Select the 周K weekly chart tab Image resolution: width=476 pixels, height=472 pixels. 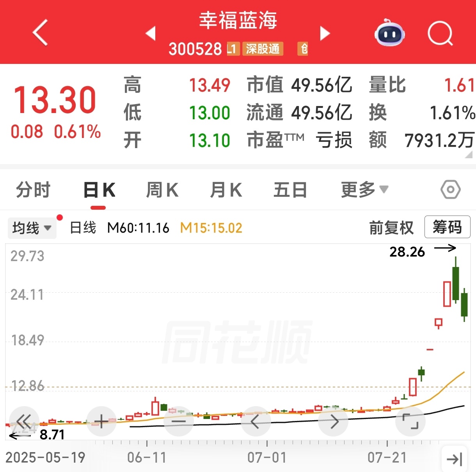coord(162,190)
